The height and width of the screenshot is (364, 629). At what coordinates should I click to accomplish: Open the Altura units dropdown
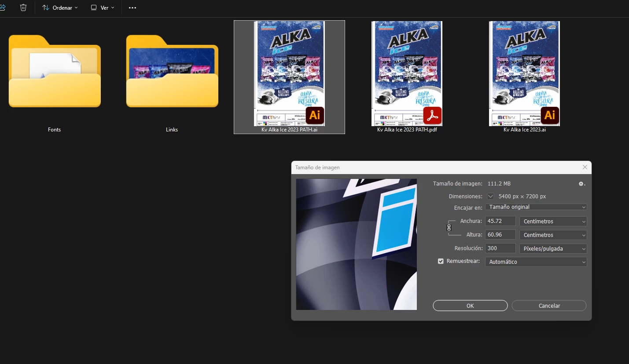(x=553, y=235)
